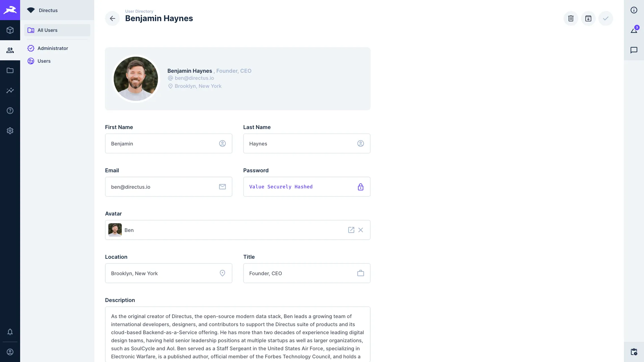The height and width of the screenshot is (362, 644).
Task: Open the Settings gear module
Action: point(10,131)
